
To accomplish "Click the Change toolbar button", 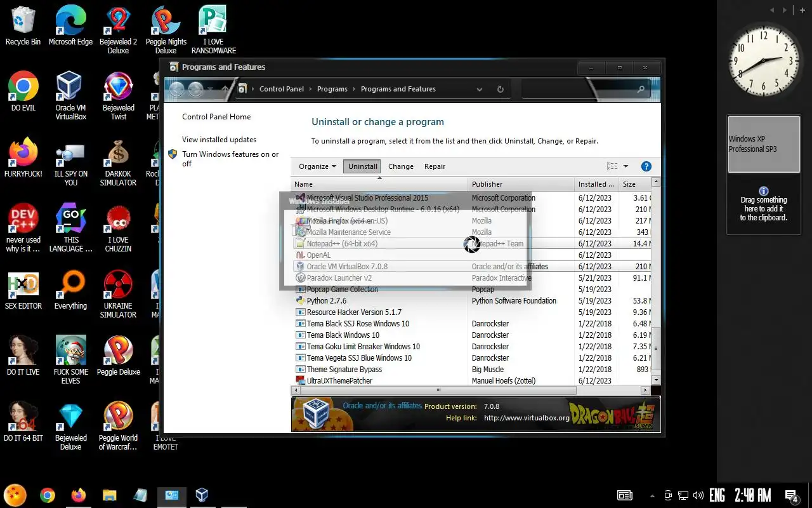I will [x=401, y=166].
